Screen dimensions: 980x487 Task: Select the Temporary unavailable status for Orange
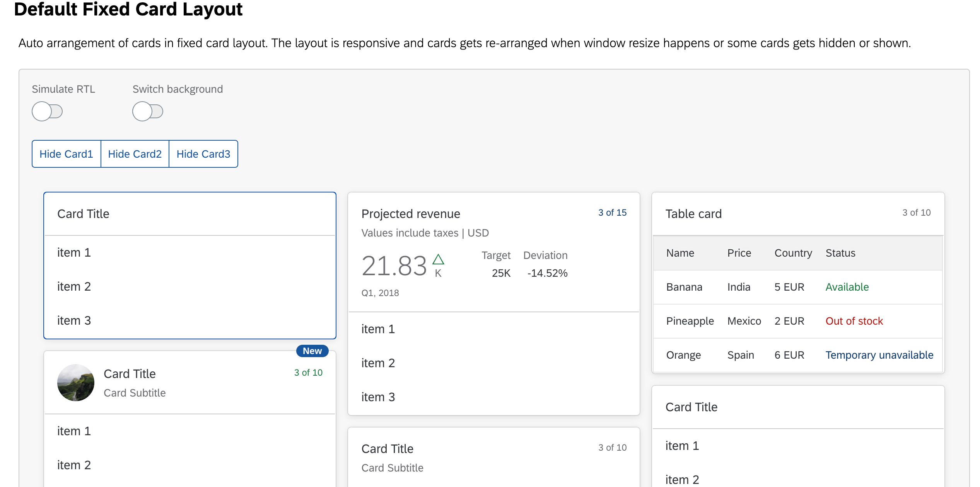point(879,355)
